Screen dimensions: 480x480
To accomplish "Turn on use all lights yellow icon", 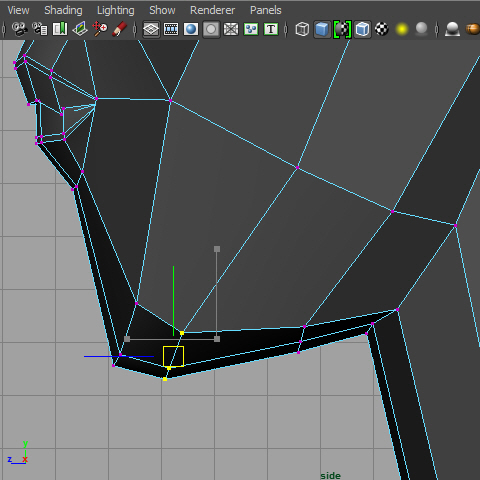I will click(402, 29).
